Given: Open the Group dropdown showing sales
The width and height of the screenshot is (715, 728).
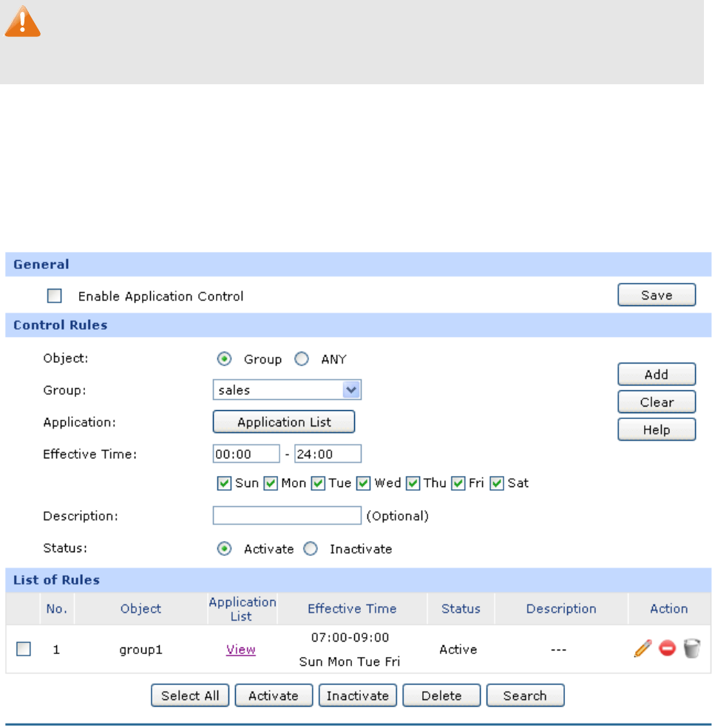Looking at the screenshot, I should 287,390.
